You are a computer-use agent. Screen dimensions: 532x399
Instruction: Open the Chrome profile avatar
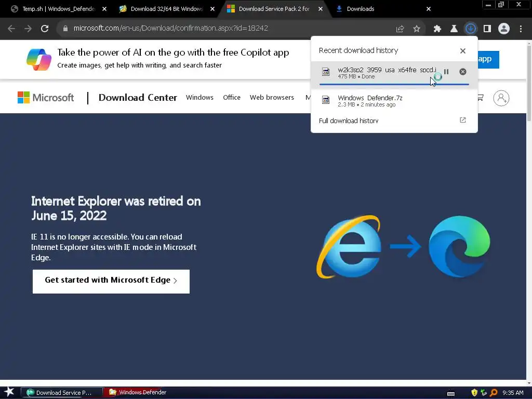pos(504,29)
